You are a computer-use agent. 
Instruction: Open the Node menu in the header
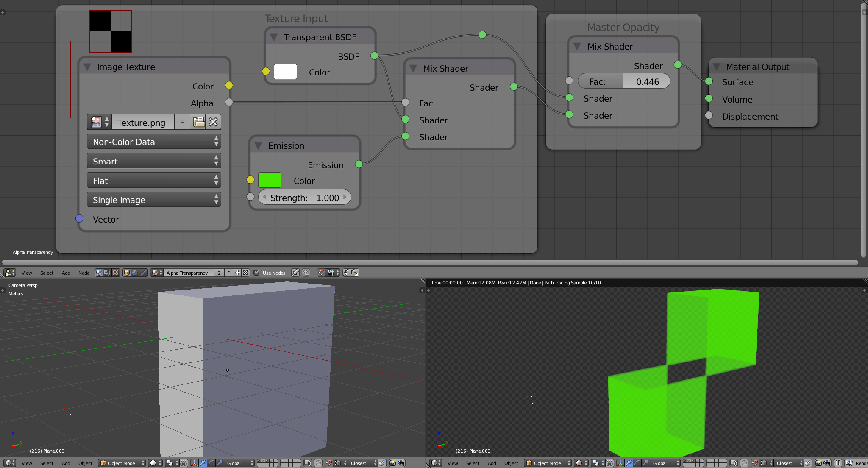[x=83, y=273]
